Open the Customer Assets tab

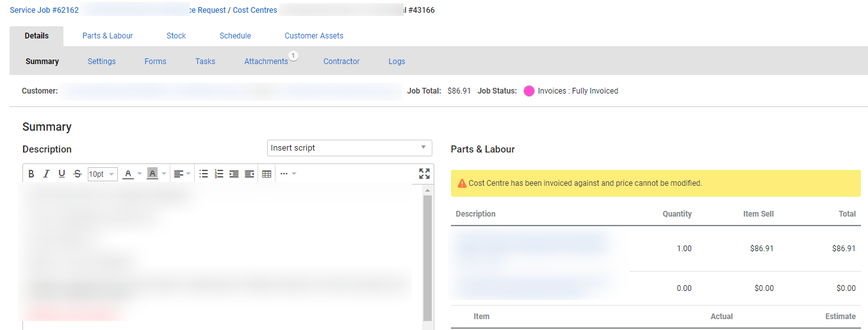point(314,36)
